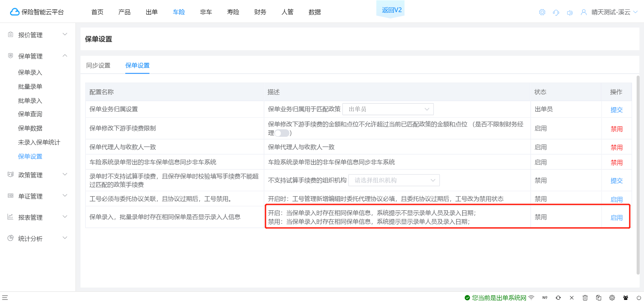Click the 晴天测试-溪云 username
Screen dimensions: 644x303
(x=611, y=12)
